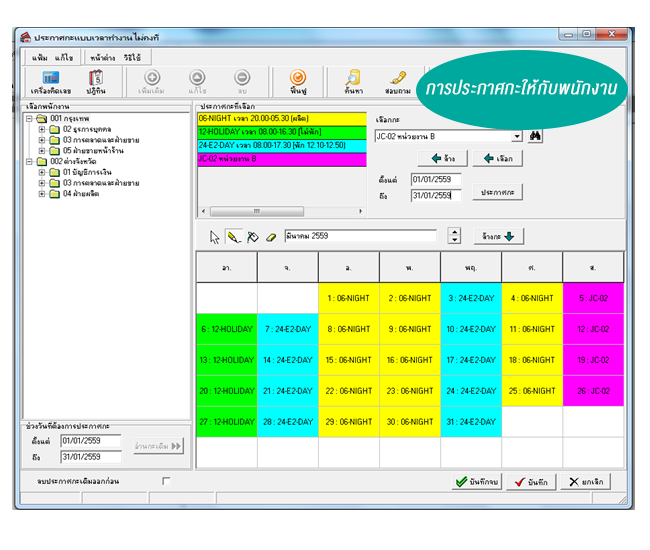The image size is (650, 550).
Task: Click the binoculars icon beside the shift dropdown
Action: [x=535, y=136]
